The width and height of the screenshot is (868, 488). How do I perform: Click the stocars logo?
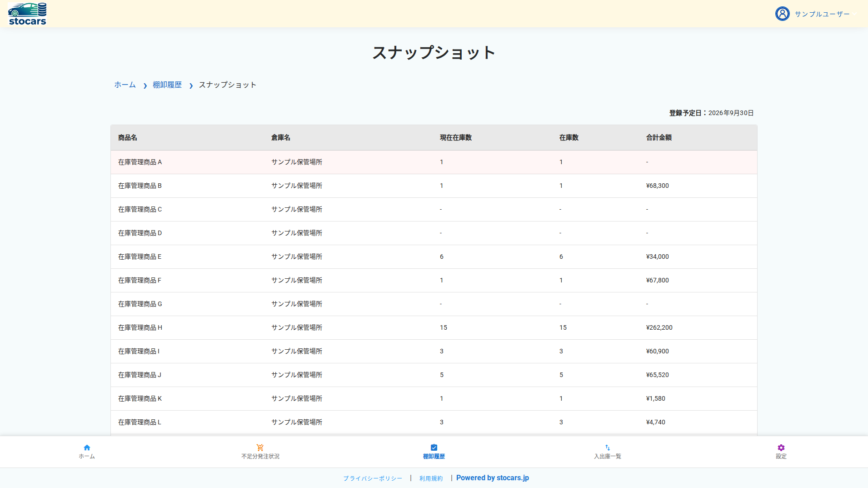coord(27,14)
